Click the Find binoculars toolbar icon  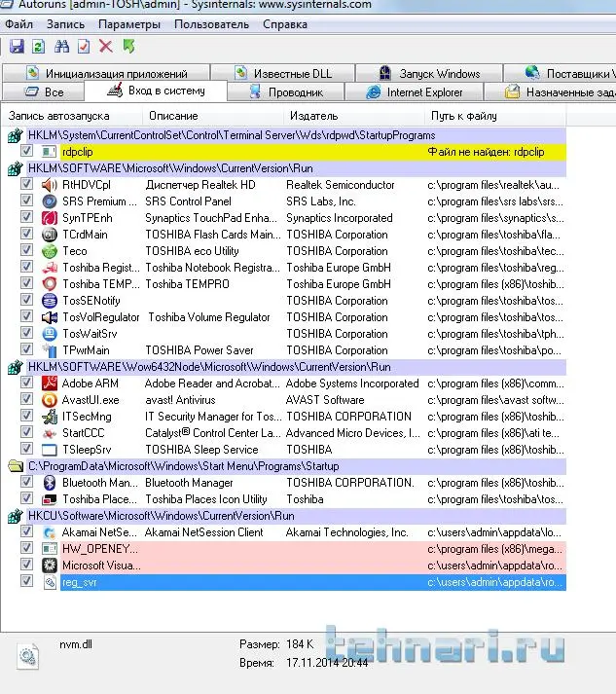61,46
